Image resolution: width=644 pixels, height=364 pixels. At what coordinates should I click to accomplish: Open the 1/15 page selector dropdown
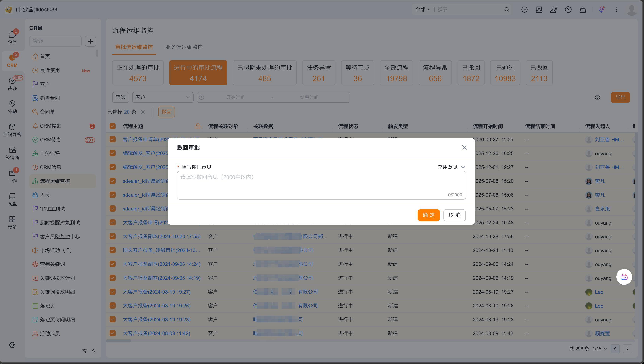click(x=599, y=348)
